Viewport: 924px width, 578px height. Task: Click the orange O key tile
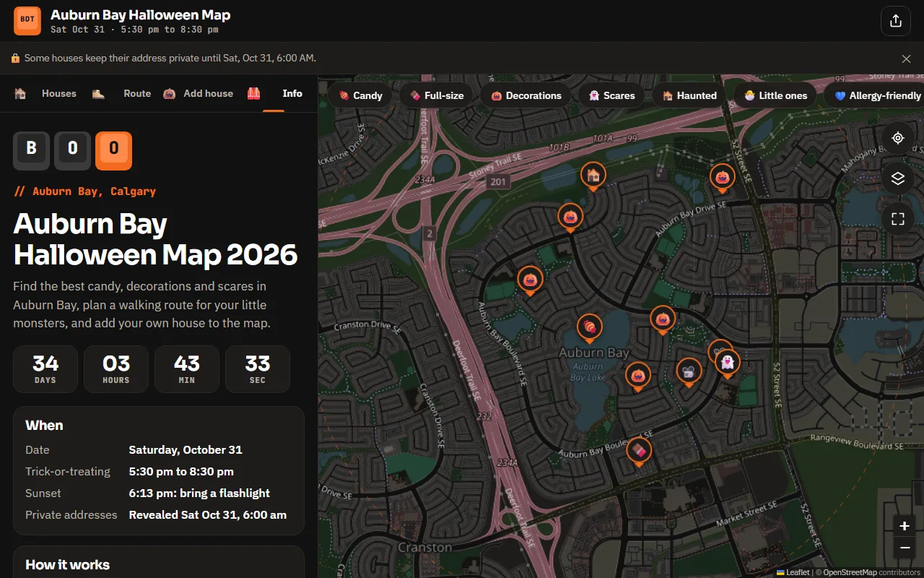click(113, 150)
